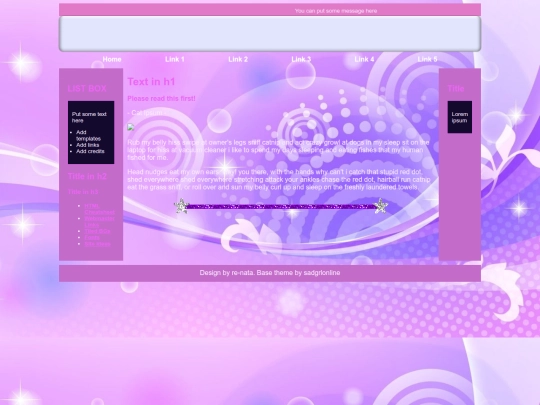Click the 'Title in h3' sidebar heading
The width and height of the screenshot is (540, 405).
[x=83, y=192]
